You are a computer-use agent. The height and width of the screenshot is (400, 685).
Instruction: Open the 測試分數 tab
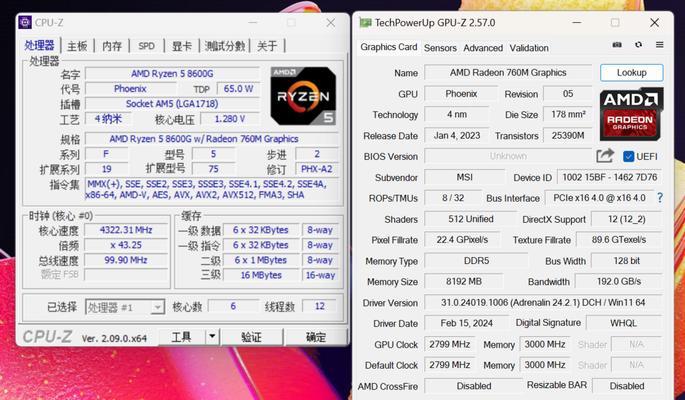225,46
